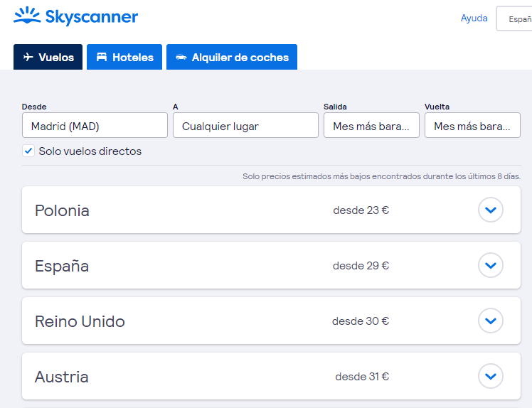Switch to the Vuelos tab
The width and height of the screenshot is (532, 408).
coord(48,57)
